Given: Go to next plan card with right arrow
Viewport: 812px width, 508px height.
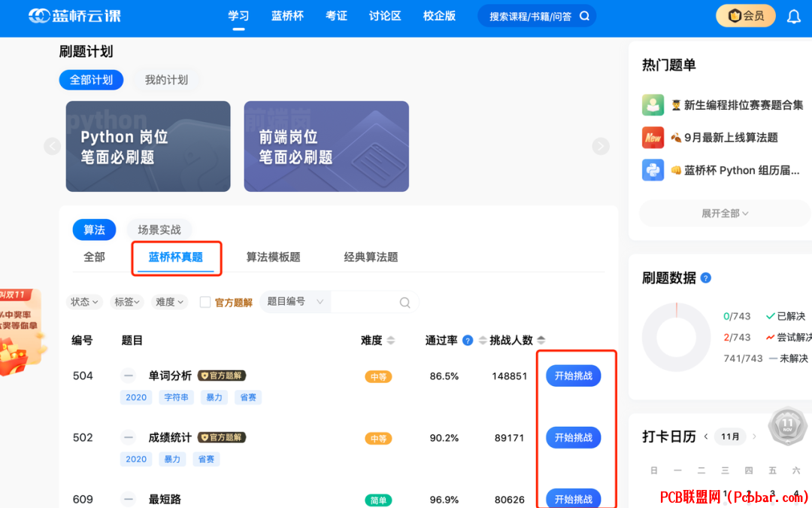Looking at the screenshot, I should (601, 146).
